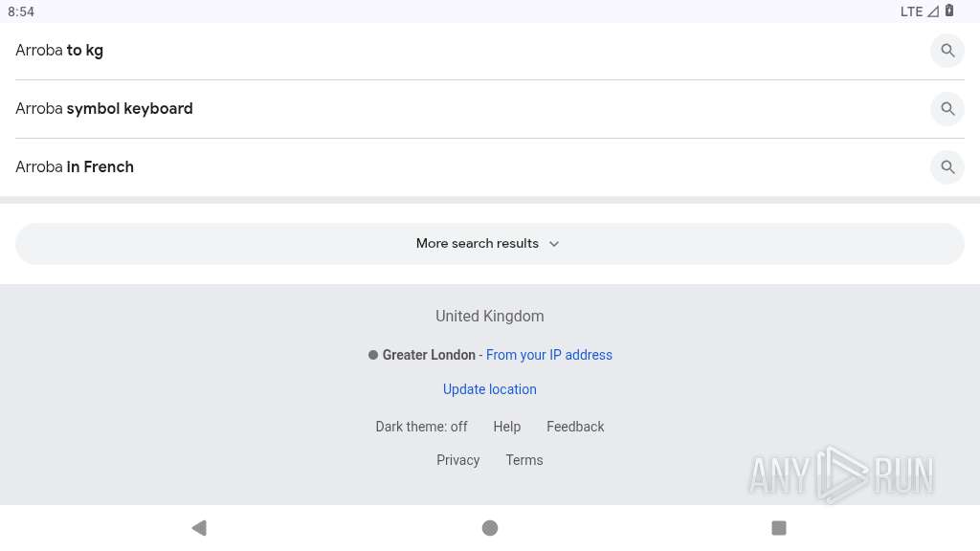Click Update location link
The image size is (980, 551).
[x=489, y=389]
